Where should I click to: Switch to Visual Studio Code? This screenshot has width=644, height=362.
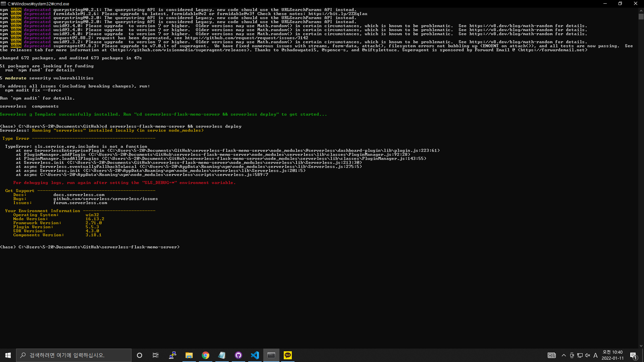(255, 355)
